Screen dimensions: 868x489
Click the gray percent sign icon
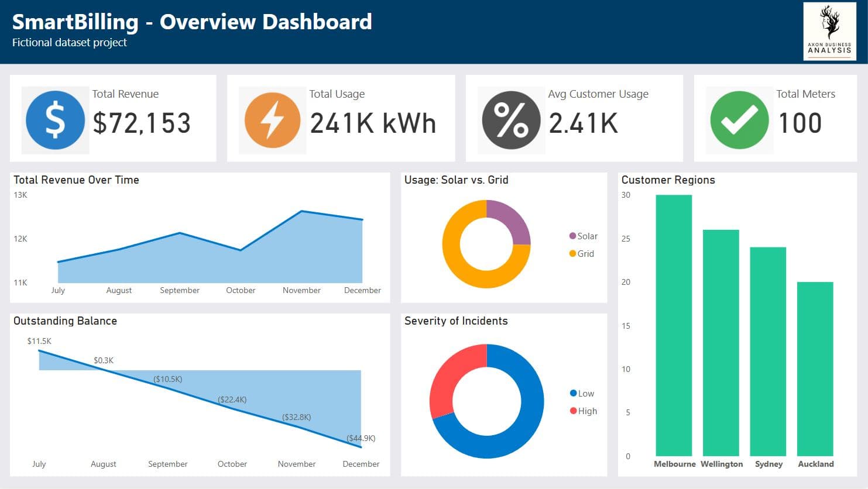click(x=511, y=120)
